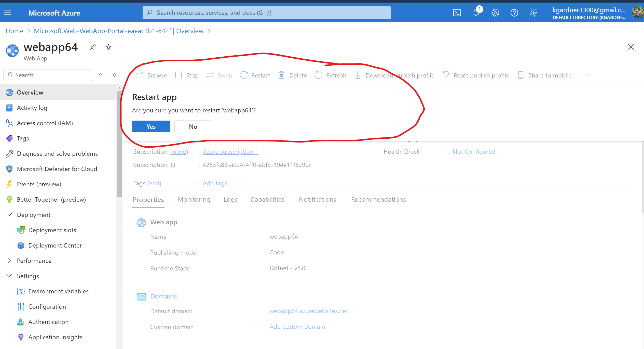This screenshot has width=644, height=349.
Task: Click Browse in the command bar
Action: pyautogui.click(x=151, y=75)
